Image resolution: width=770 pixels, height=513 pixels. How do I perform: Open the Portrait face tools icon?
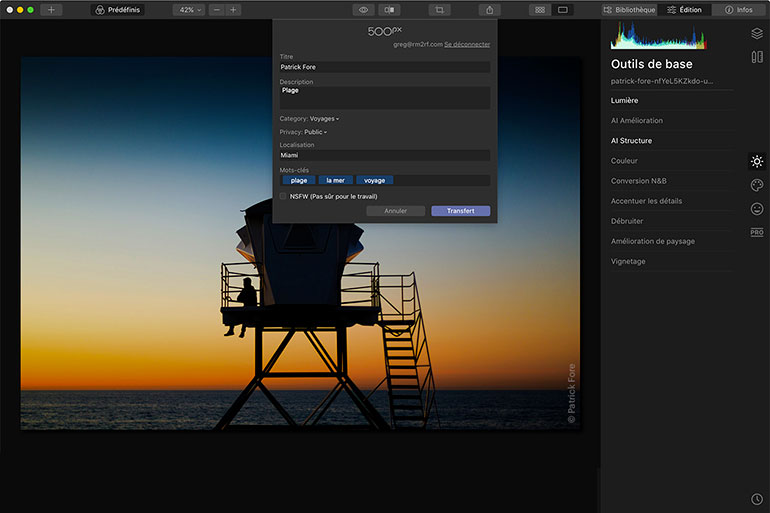757,209
